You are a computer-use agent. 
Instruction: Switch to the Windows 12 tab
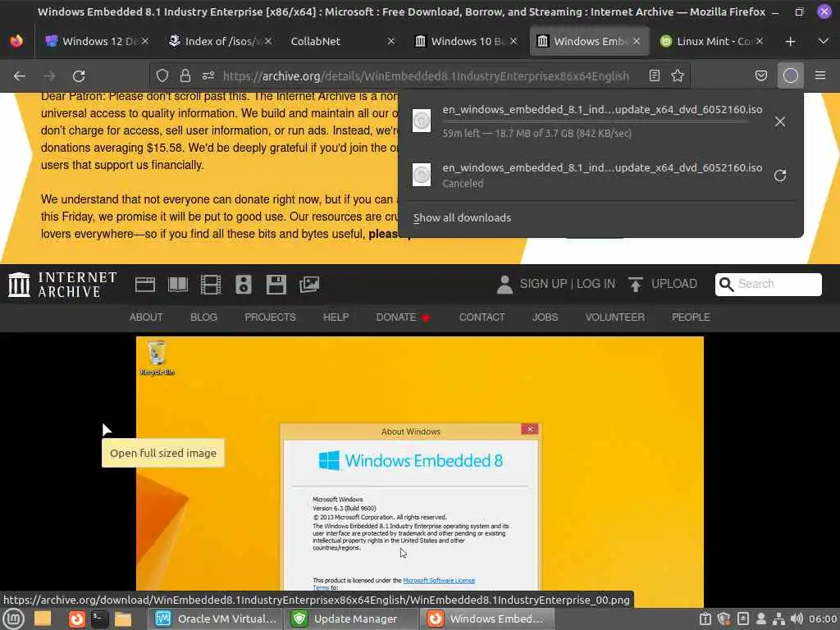[95, 41]
